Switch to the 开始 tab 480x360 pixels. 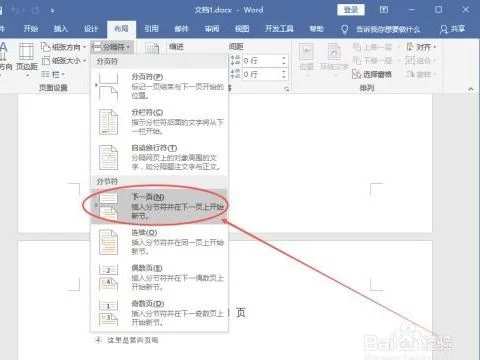31,29
